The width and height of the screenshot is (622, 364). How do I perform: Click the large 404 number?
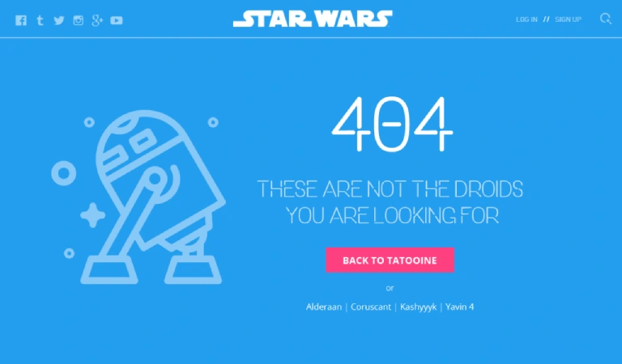(392, 125)
